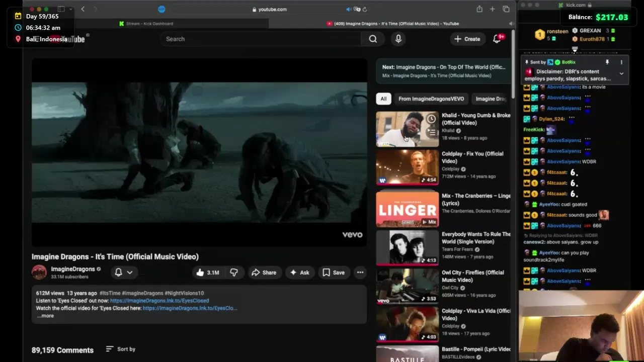The width and height of the screenshot is (644, 362).
Task: Dislike the video with thumbs down
Action: tap(234, 273)
